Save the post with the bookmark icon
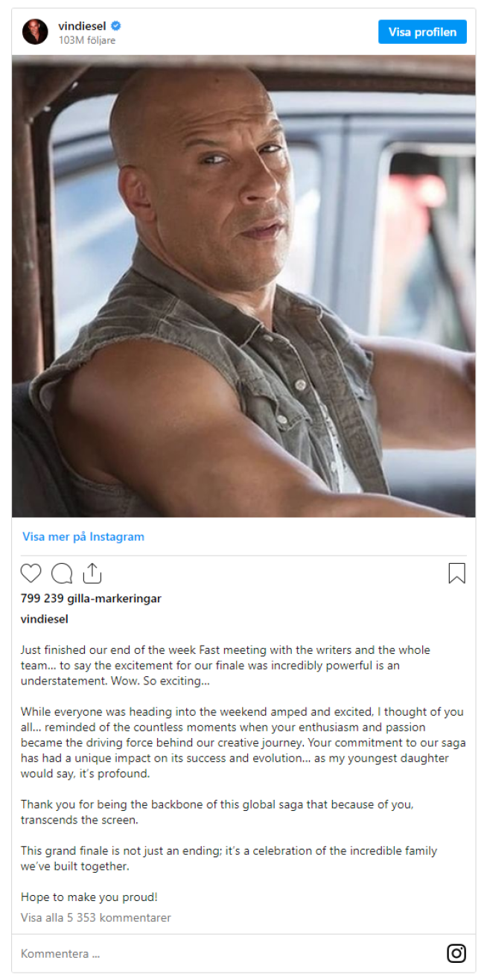 coord(456,573)
